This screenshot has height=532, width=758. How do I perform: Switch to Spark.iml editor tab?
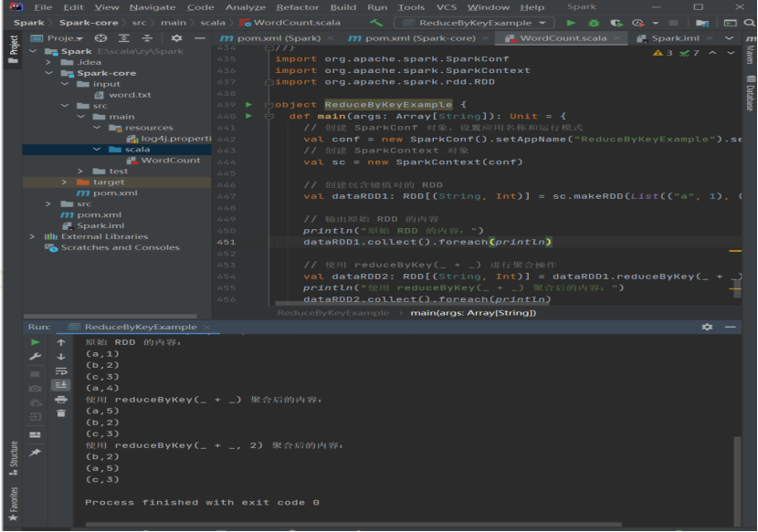(675, 38)
